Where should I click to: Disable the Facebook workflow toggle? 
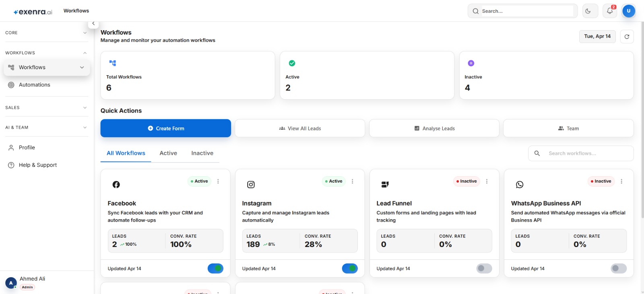click(215, 268)
